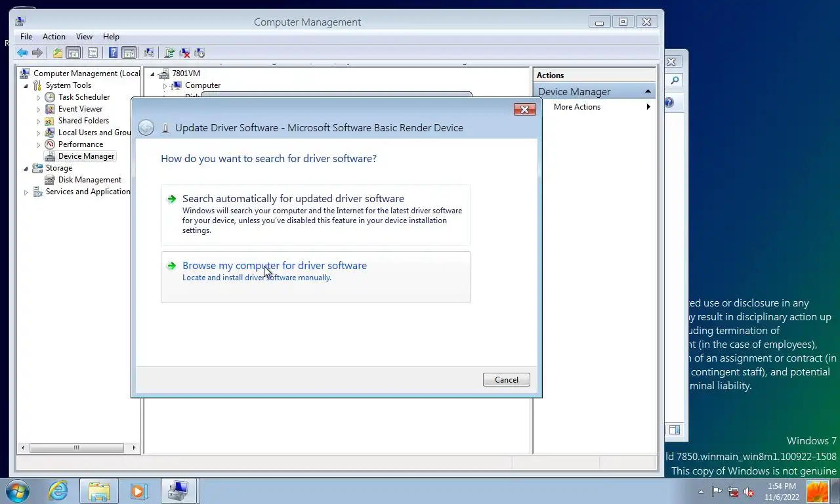The image size is (840, 504).
Task: Click magnifier search icon in background window
Action: (x=674, y=81)
